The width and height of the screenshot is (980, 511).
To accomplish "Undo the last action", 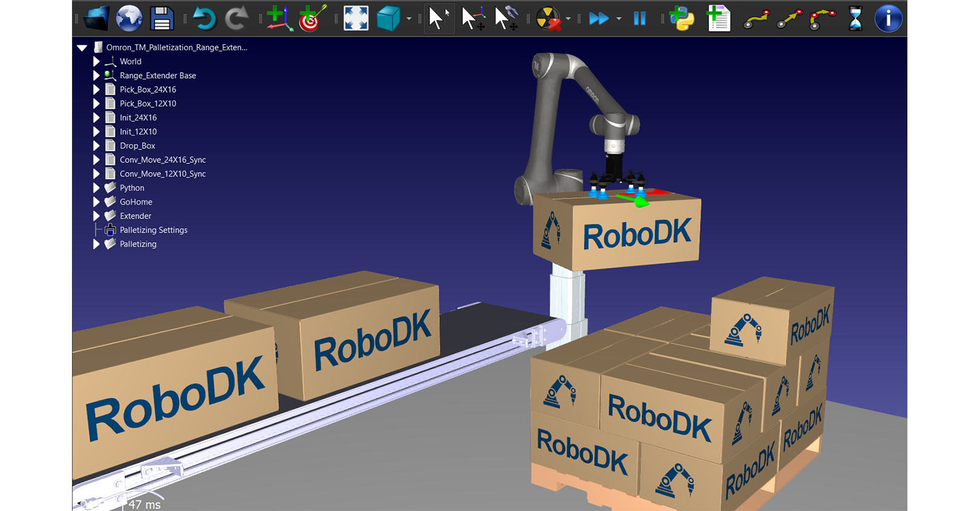I will (204, 19).
